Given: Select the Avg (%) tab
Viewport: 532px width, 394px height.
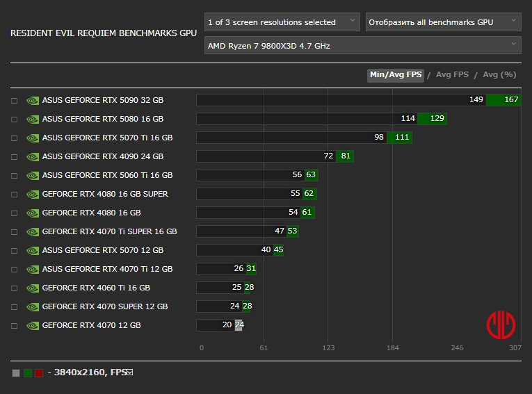Looking at the screenshot, I should point(499,75).
